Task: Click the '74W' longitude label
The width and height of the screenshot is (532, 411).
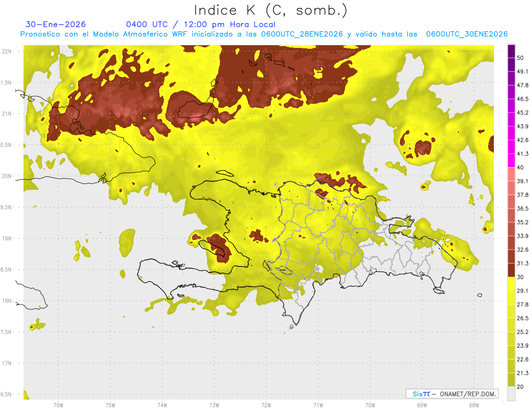Action: (162, 406)
